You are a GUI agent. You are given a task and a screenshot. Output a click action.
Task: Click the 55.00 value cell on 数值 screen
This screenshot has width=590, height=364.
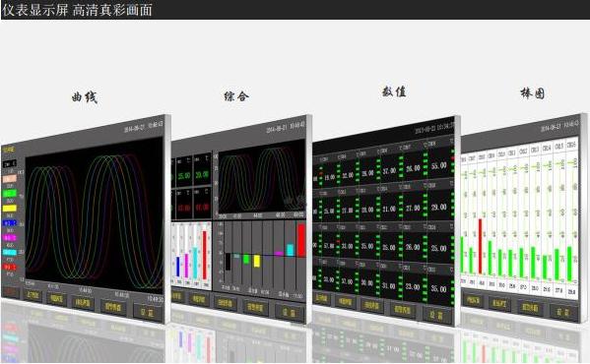tap(439, 165)
